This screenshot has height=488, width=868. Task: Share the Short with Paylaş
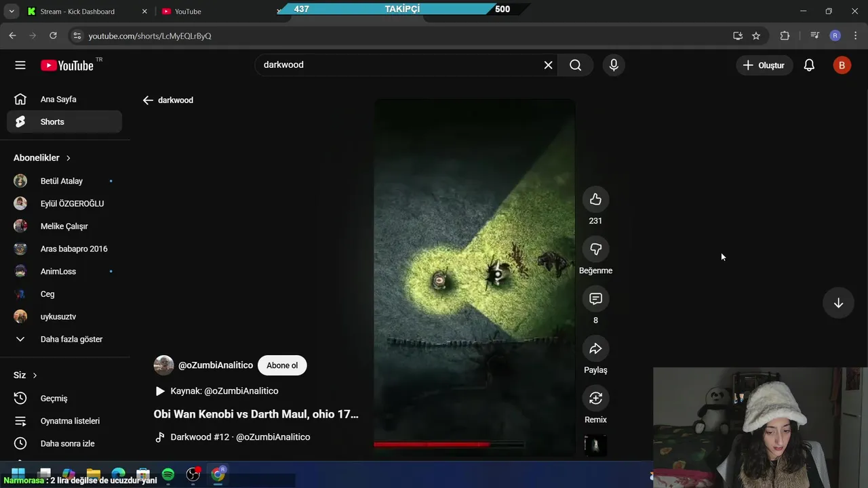coord(595,348)
